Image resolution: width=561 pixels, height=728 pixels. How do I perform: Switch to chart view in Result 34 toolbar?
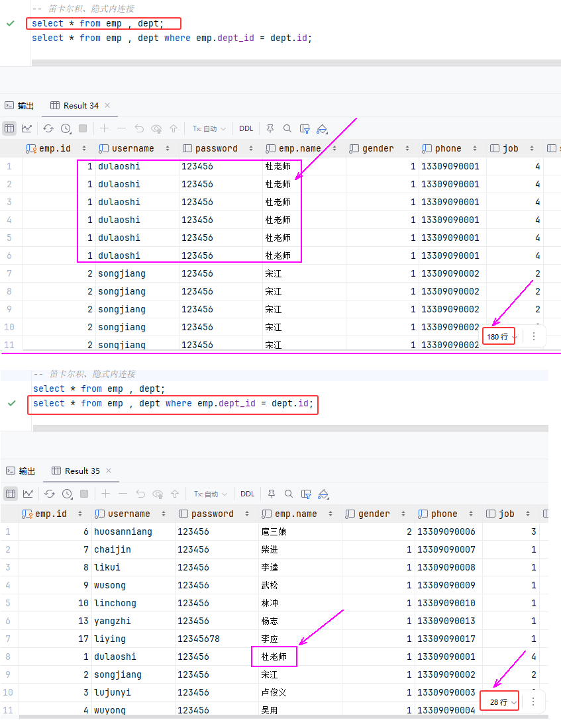point(26,128)
